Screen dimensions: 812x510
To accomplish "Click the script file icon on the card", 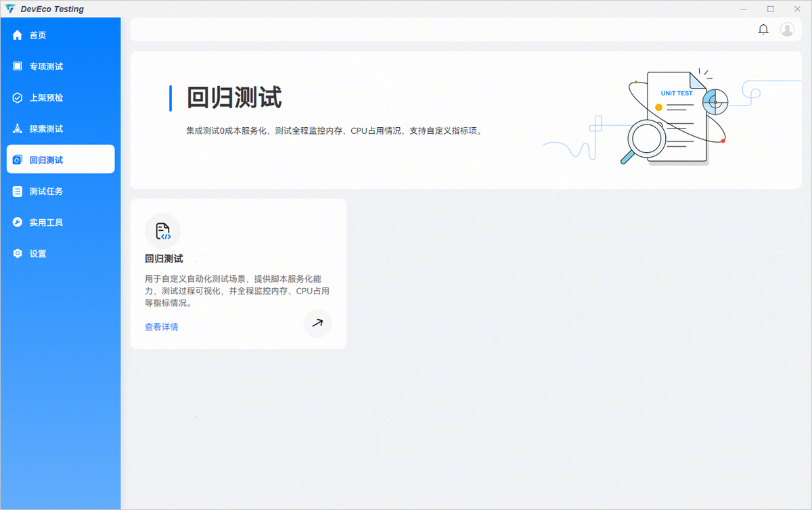I will coord(162,231).
